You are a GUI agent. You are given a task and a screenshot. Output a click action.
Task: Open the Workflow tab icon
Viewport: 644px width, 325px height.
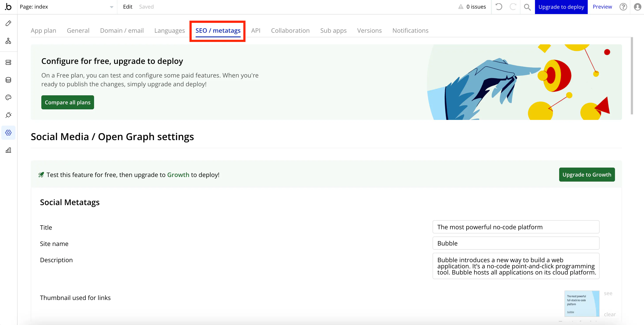coord(8,41)
